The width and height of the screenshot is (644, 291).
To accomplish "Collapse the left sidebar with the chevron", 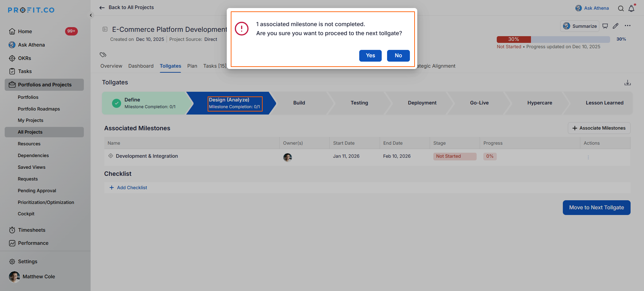I will click(91, 15).
